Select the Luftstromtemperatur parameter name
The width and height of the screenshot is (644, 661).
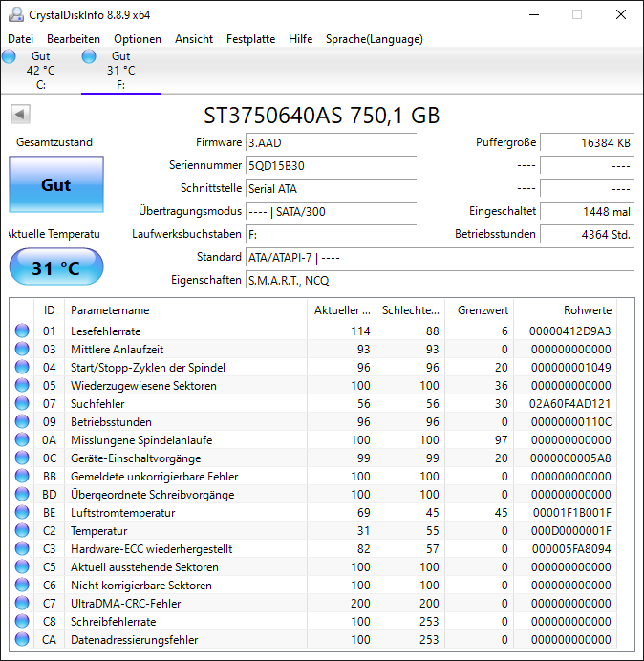tap(122, 513)
